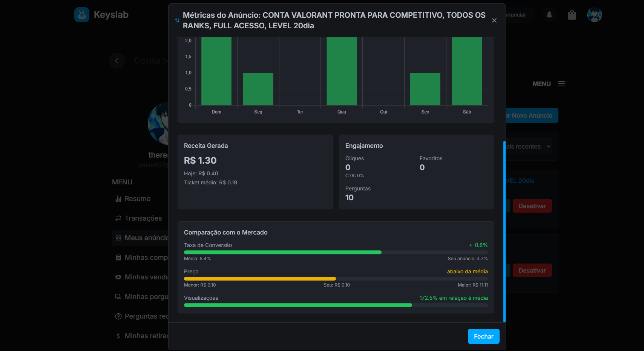
Task: Click the swap arrows icon in modal title
Action: pos(177,20)
